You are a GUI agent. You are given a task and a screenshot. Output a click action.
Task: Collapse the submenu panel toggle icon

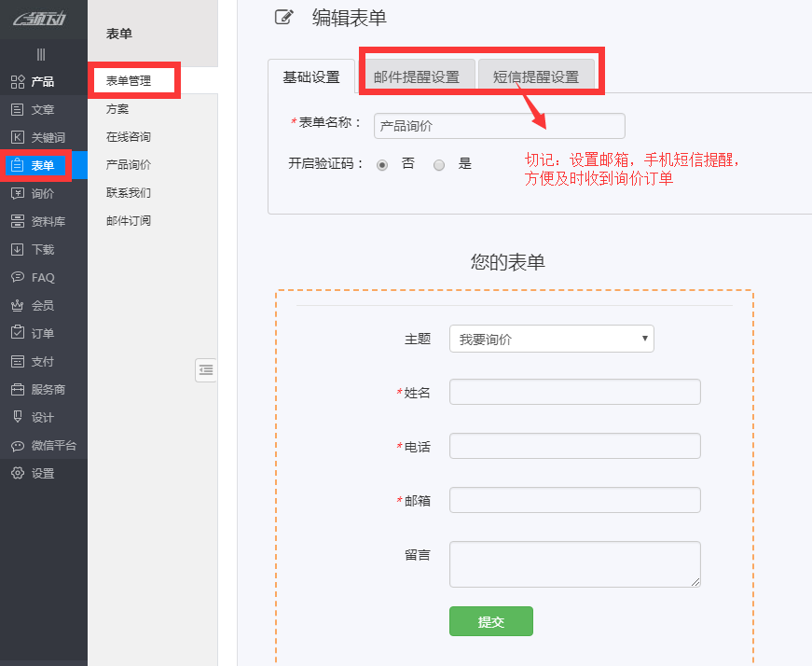(x=206, y=370)
